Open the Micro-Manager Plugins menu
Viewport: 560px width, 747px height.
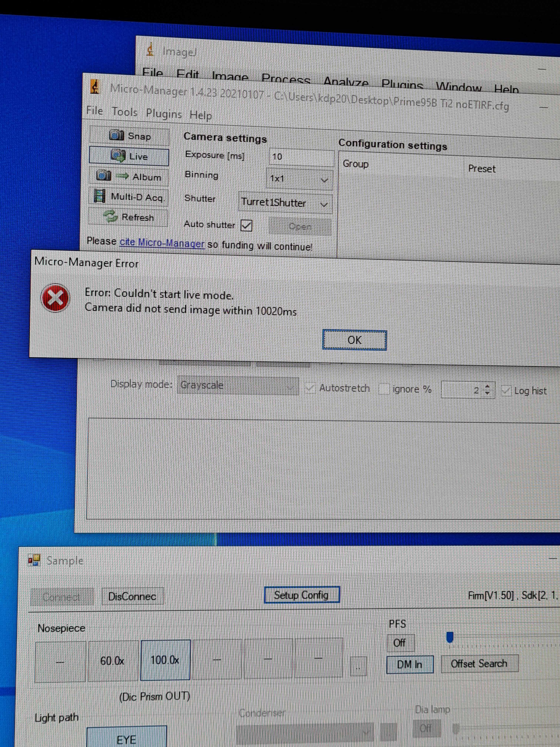point(164,113)
